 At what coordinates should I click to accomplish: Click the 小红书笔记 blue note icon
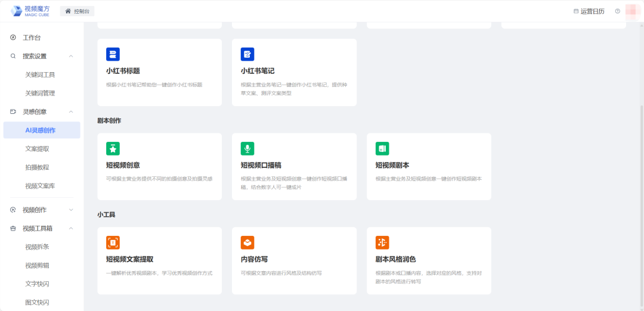point(247,54)
